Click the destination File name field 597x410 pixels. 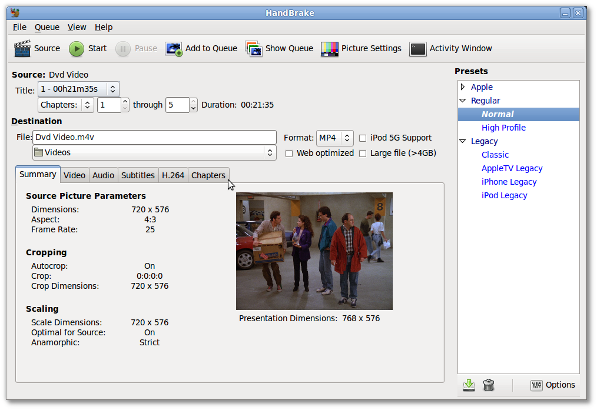point(154,137)
